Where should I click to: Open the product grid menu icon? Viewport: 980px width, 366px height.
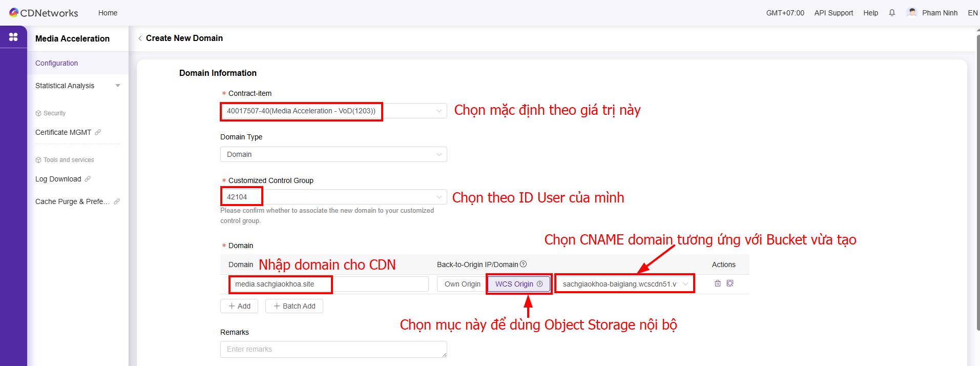coord(13,37)
